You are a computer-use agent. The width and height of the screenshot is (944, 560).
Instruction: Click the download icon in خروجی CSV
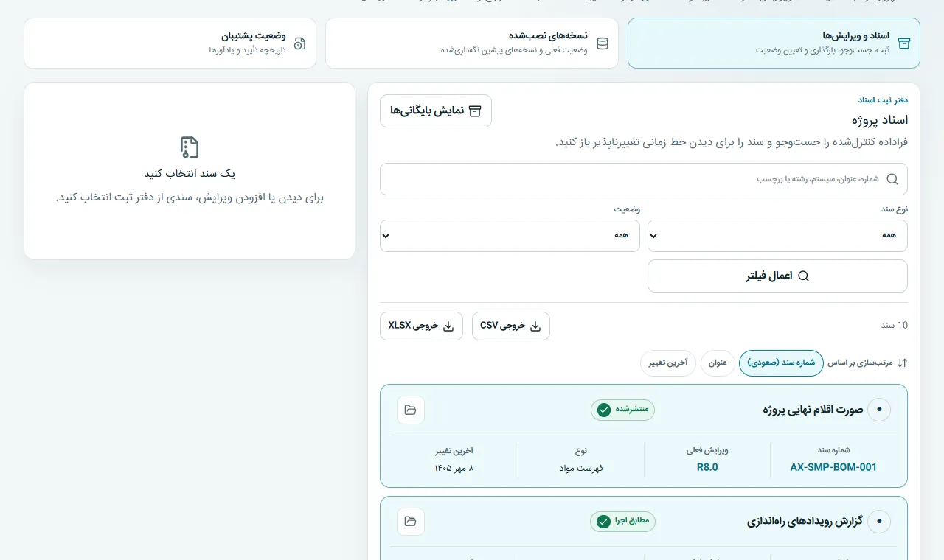click(x=535, y=326)
